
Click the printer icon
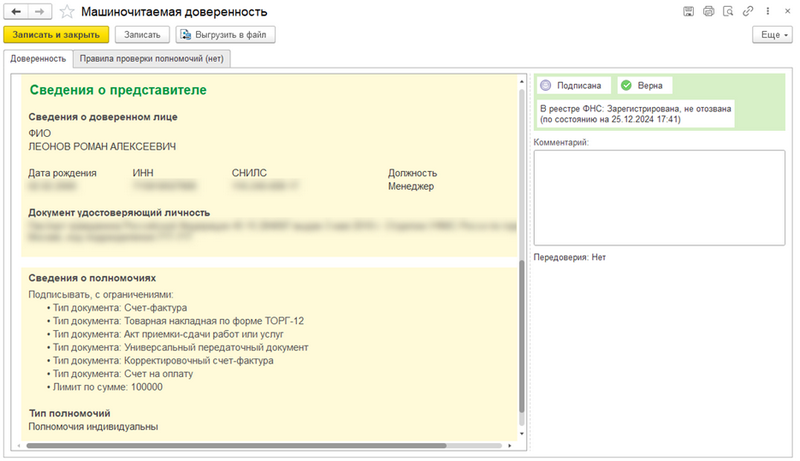coord(708,11)
